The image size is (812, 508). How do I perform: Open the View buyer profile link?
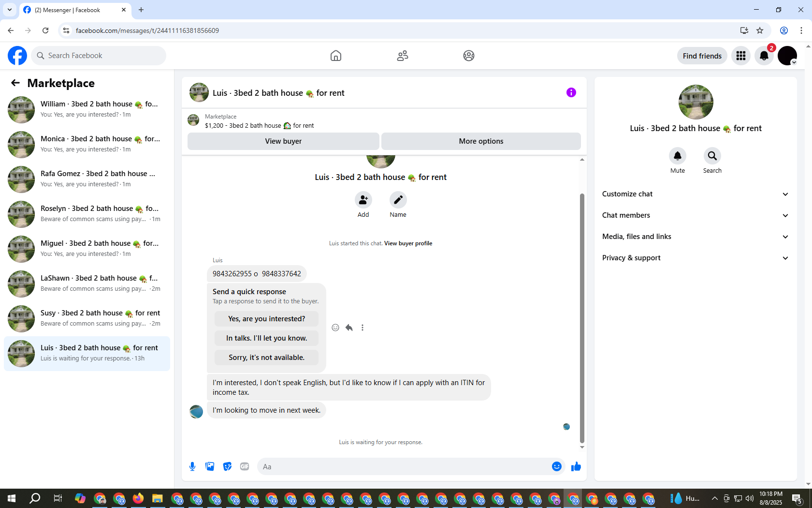(x=408, y=243)
